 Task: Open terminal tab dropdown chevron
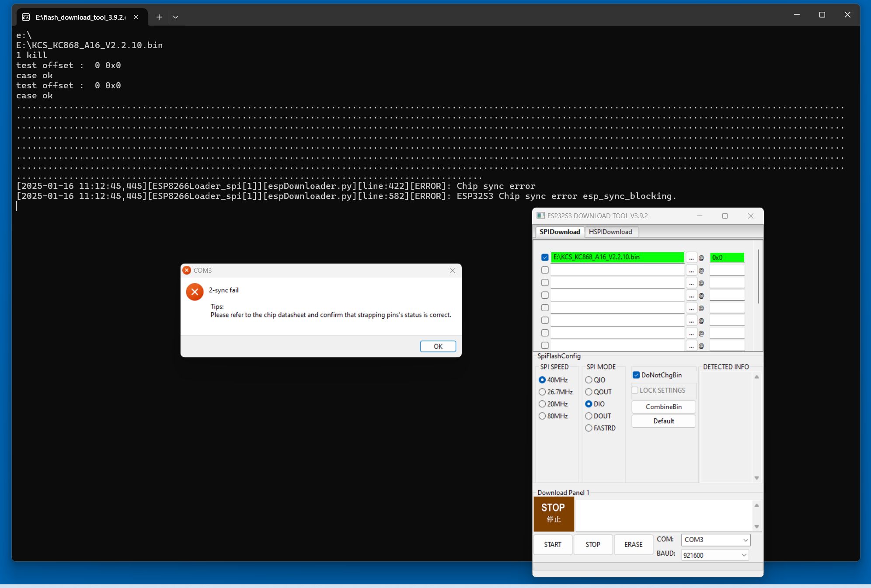tap(175, 17)
